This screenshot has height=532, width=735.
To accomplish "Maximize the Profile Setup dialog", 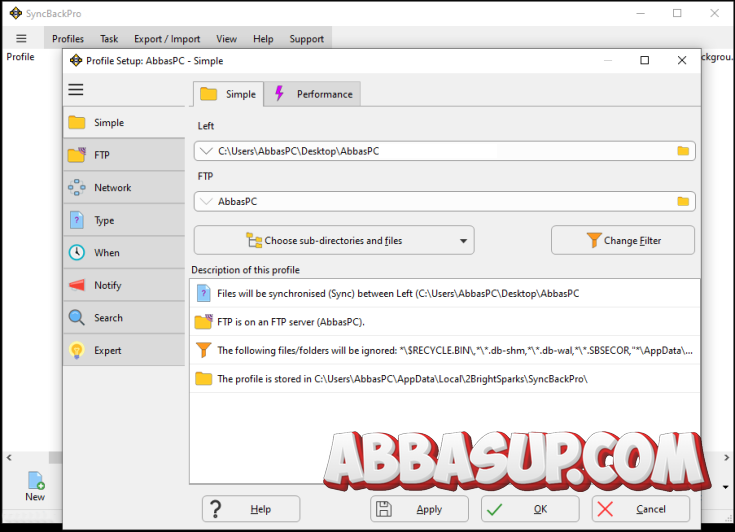I will coord(645,60).
